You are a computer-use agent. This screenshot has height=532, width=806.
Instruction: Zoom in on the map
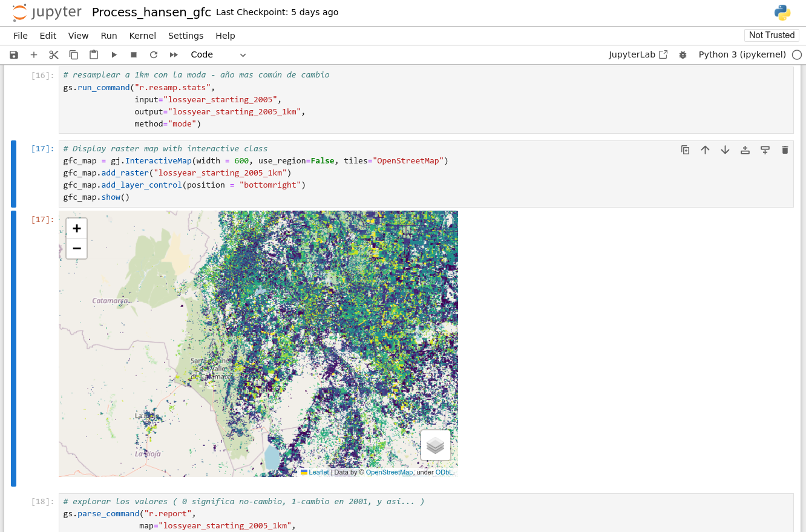point(77,228)
